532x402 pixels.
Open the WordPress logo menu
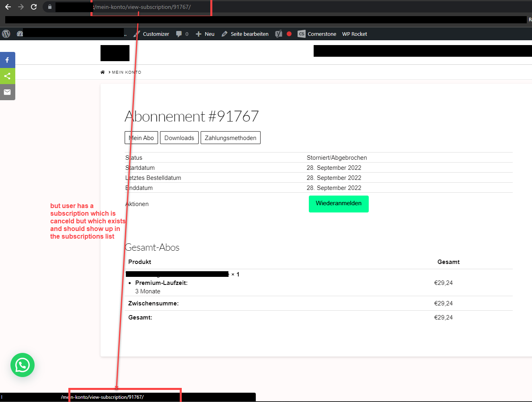[6, 34]
